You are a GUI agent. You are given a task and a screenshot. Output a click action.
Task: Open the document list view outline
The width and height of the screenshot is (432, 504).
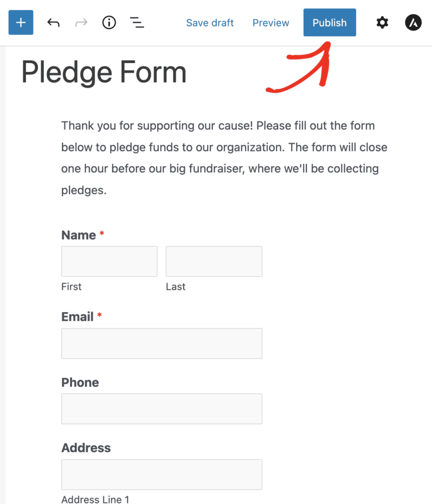pos(137,22)
